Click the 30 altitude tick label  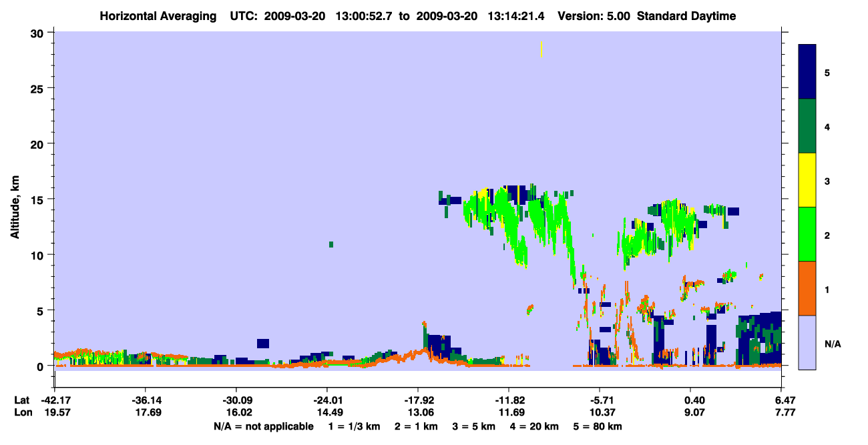point(39,33)
